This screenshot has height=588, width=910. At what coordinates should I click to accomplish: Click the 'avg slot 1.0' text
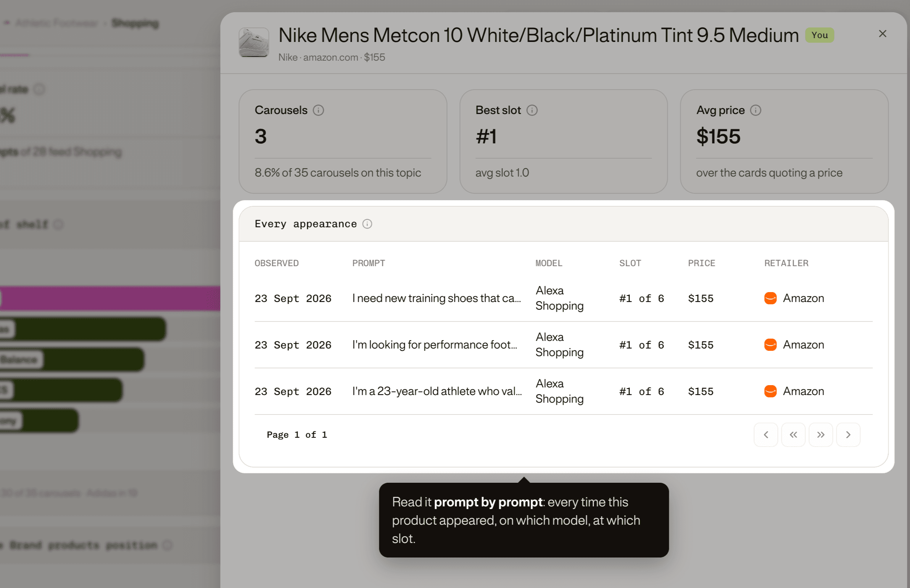tap(502, 173)
